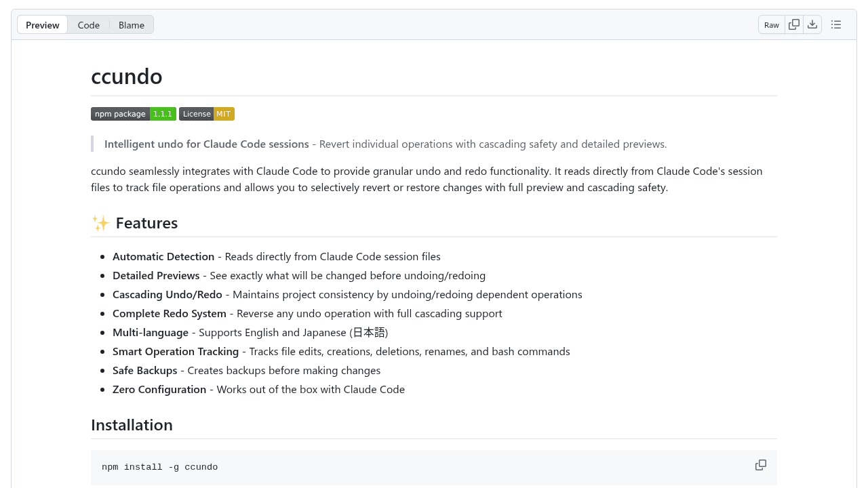Click the green 1.1.1 version swatch
868x488 pixels.
[x=163, y=114]
